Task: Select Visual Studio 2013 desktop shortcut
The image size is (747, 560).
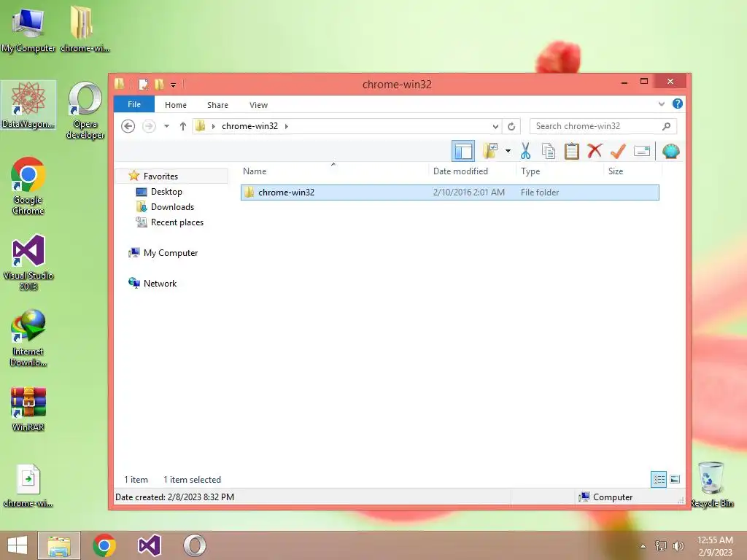Action: (28, 262)
